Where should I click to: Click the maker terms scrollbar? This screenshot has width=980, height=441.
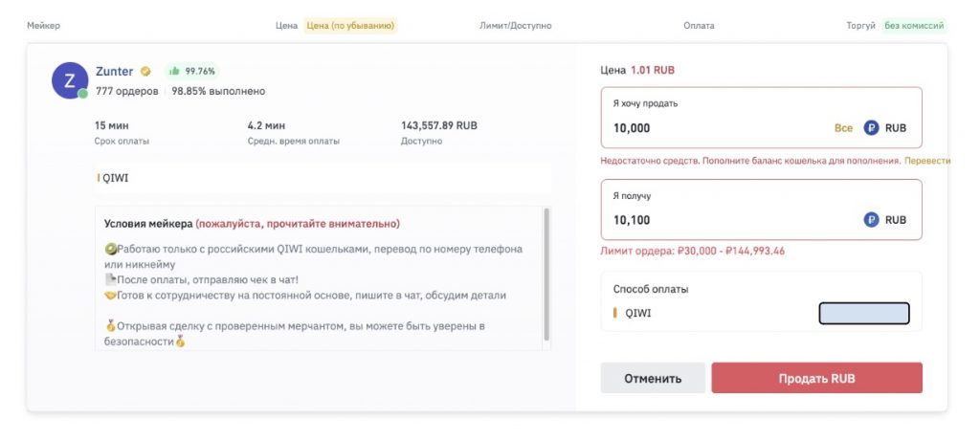click(546, 275)
